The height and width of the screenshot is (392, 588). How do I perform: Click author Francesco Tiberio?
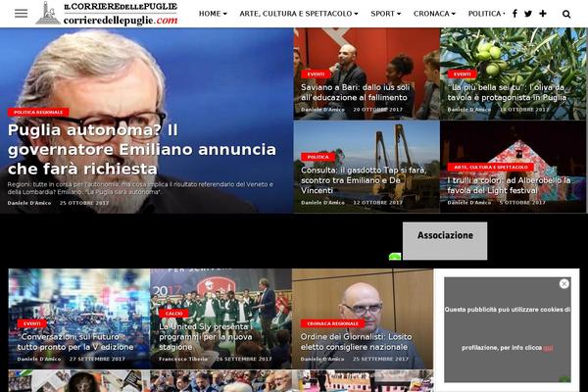pyautogui.click(x=183, y=359)
